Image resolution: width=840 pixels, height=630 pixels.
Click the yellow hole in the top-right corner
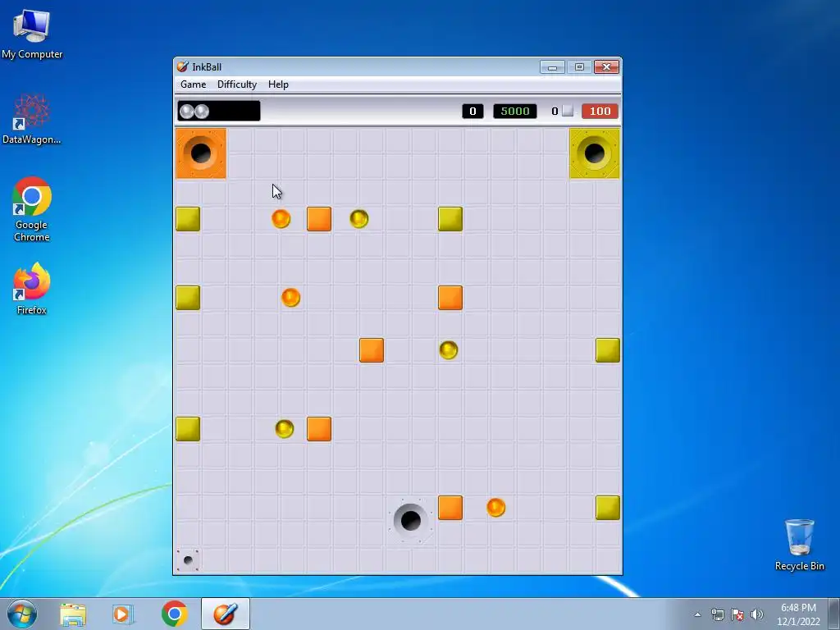click(594, 153)
